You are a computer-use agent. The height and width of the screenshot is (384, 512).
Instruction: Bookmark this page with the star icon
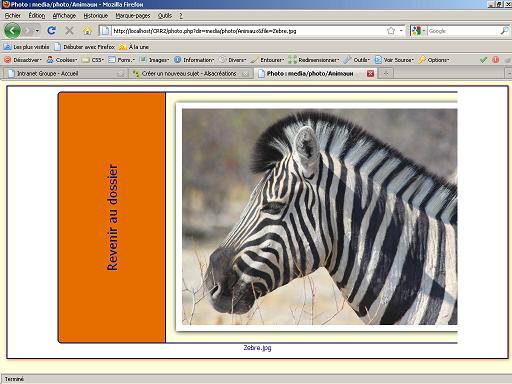click(391, 31)
